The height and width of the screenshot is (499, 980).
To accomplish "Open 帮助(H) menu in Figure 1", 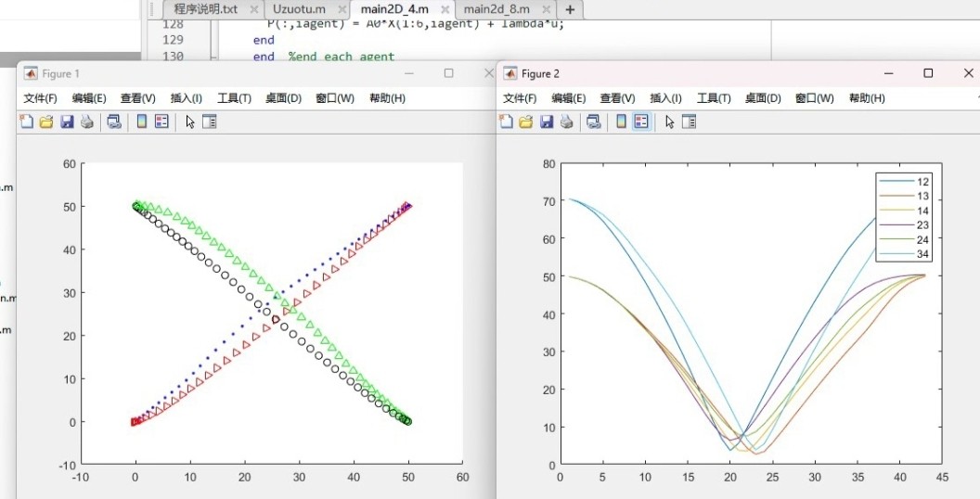I will tap(388, 98).
